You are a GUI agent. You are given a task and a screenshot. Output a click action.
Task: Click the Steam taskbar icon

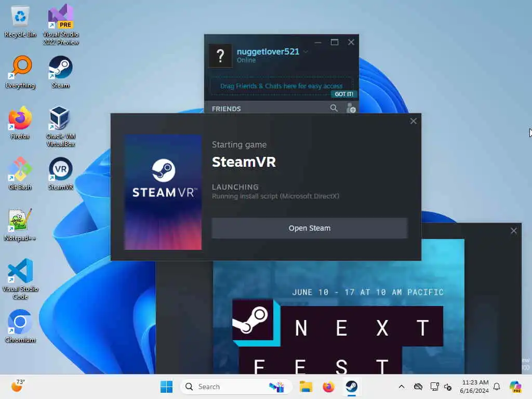(351, 387)
